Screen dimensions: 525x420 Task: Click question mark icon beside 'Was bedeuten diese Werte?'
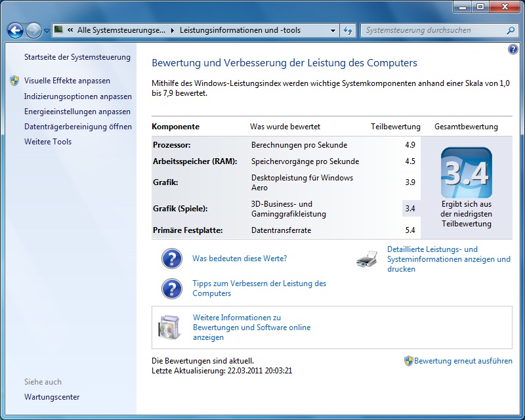(x=171, y=259)
